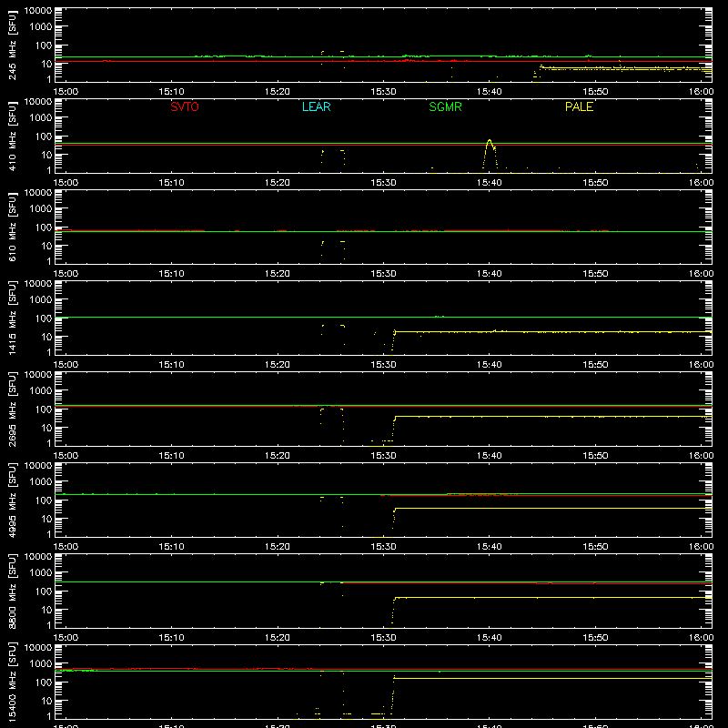728x728 pixels.
Task: Click '15:50' tick under the 2695 MHz panel
Action: pos(595,456)
